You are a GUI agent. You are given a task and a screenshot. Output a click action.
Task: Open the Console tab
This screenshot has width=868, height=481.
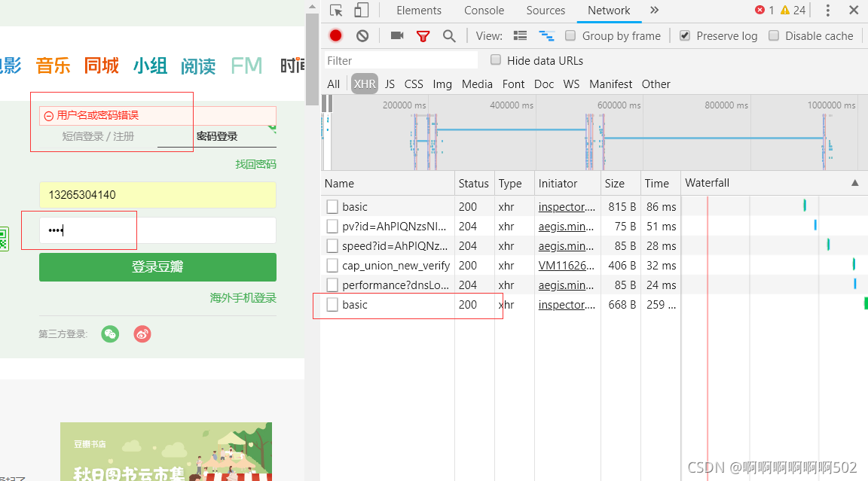[484, 11]
